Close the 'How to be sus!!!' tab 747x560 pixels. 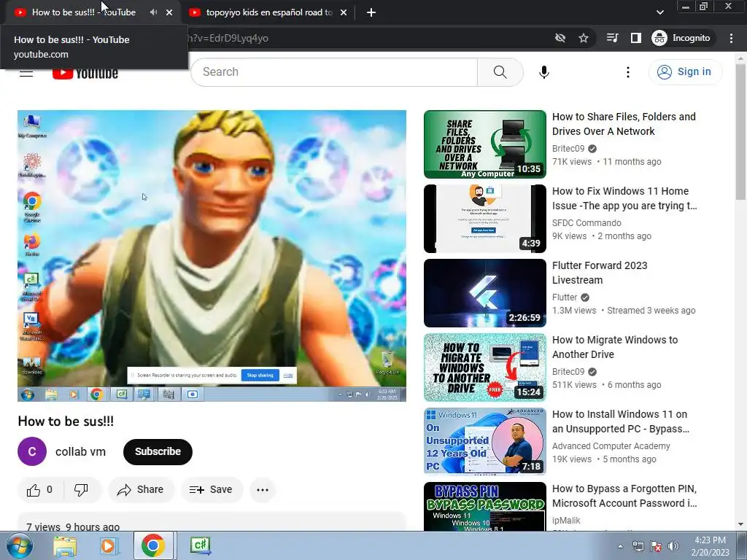pos(169,12)
